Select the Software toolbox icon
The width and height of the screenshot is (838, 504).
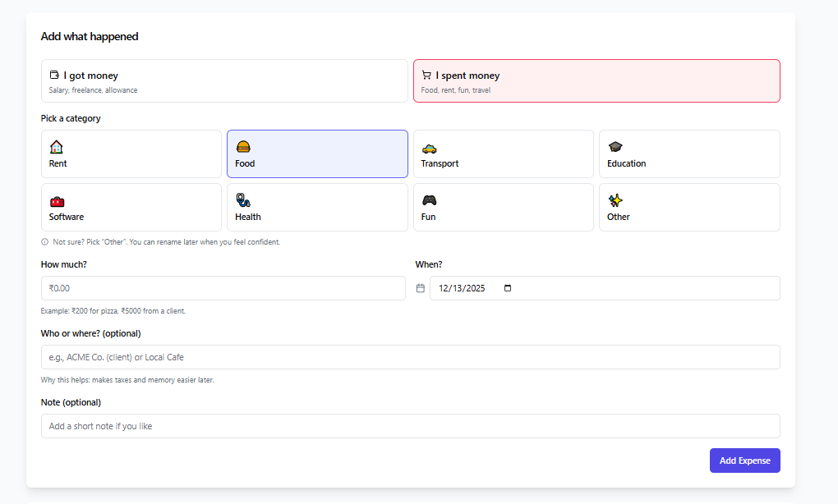[x=58, y=201]
